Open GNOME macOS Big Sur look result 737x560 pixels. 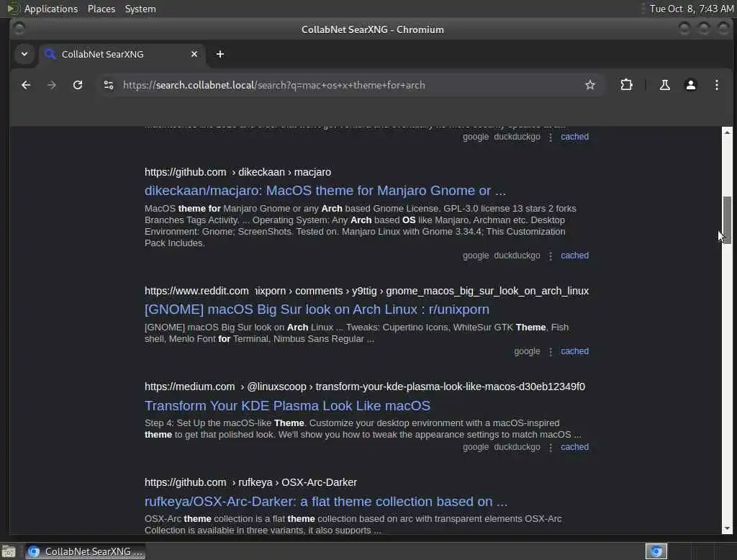coord(317,310)
